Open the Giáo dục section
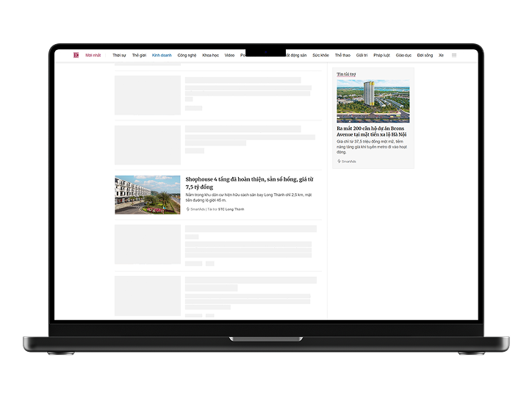 pyautogui.click(x=403, y=55)
